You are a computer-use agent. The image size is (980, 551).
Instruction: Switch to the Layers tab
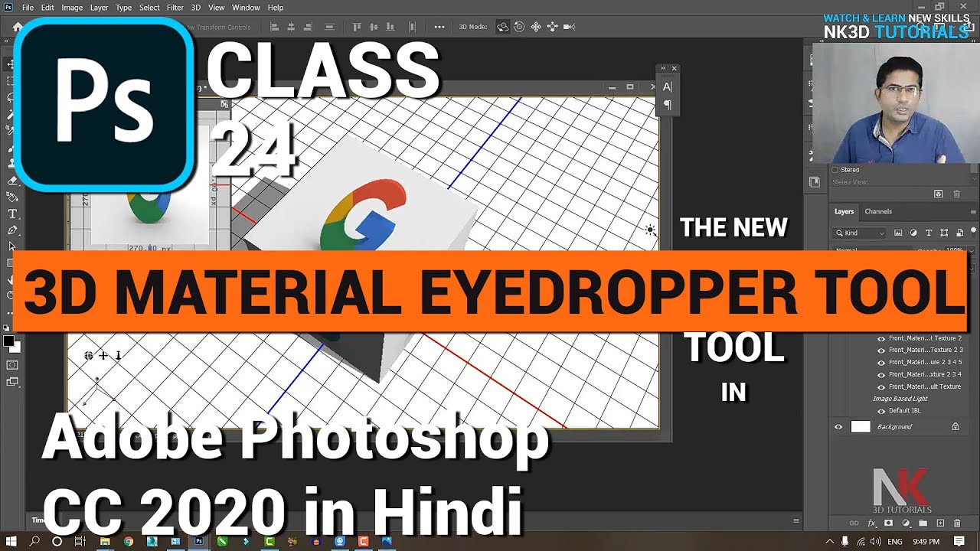(x=844, y=211)
